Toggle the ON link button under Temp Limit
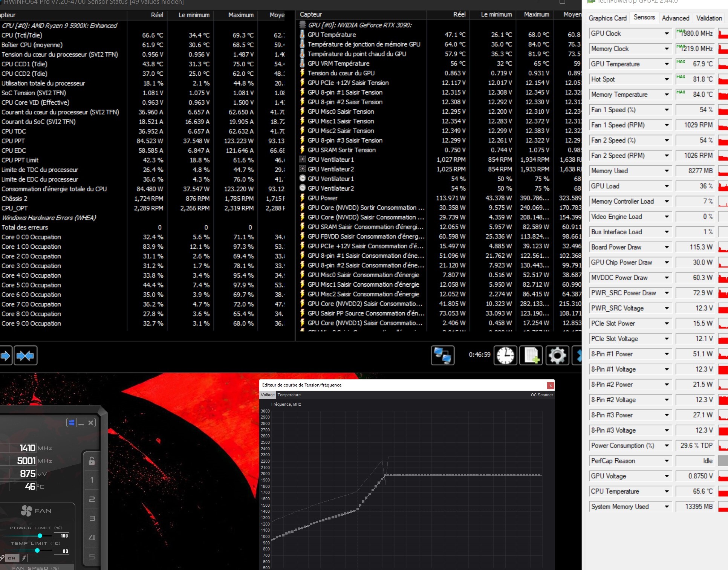 pyautogui.click(x=12, y=558)
